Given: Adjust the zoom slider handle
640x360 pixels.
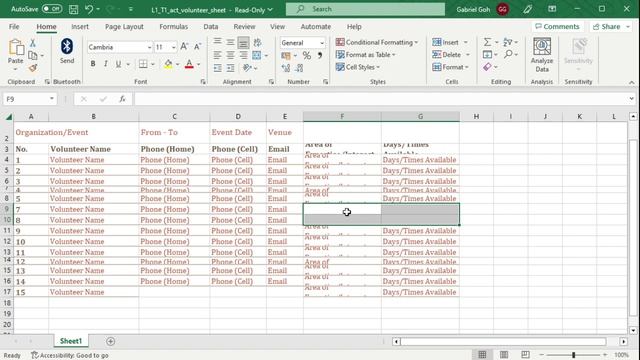Looking at the screenshot, I should pos(573,355).
